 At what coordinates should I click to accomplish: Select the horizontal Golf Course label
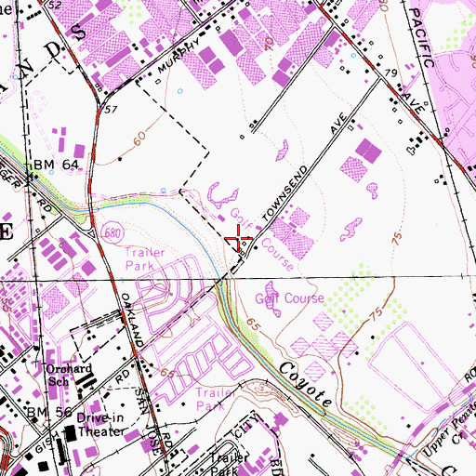coord(289,298)
